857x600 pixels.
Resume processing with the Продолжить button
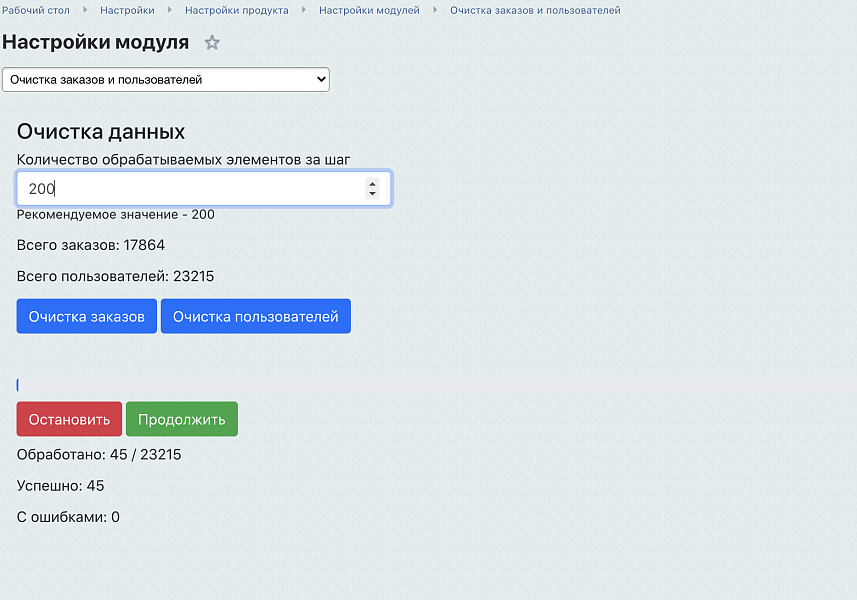tap(181, 419)
